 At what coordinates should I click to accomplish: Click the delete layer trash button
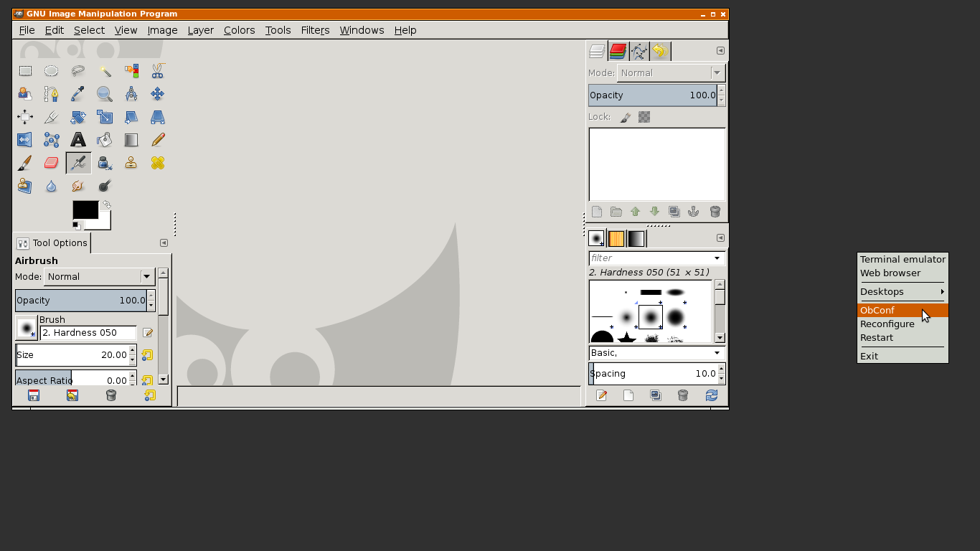tap(715, 212)
